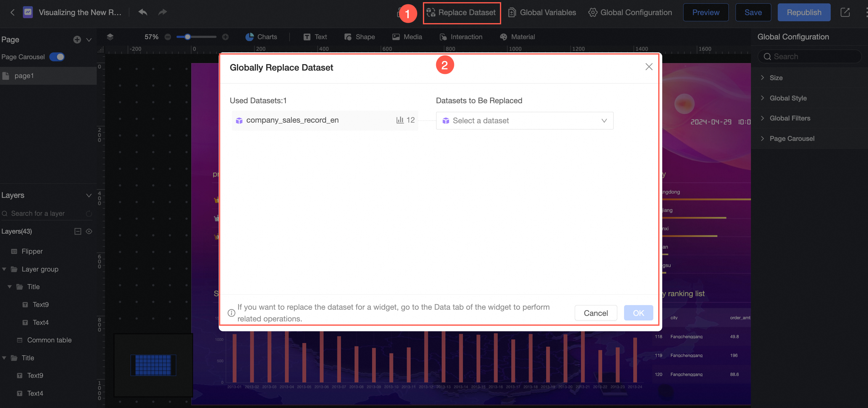Open the Charts widget menu
This screenshot has width=868, height=408.
pos(261,37)
